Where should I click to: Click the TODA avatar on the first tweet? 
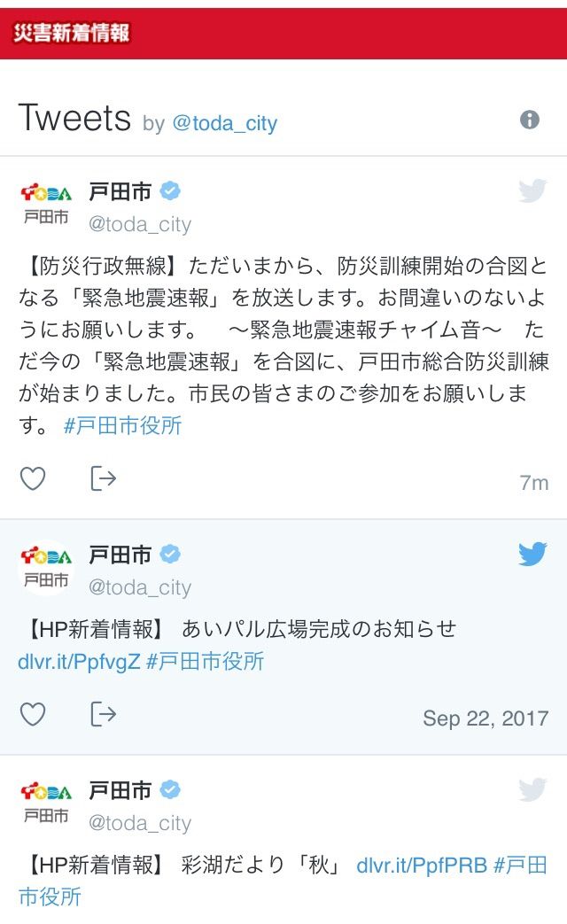[x=46, y=203]
